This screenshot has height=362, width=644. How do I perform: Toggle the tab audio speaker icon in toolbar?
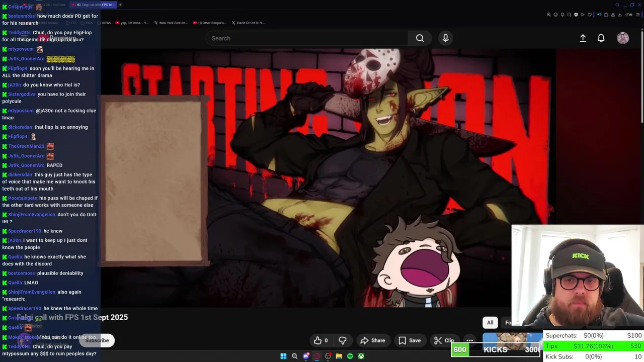tap(599, 15)
